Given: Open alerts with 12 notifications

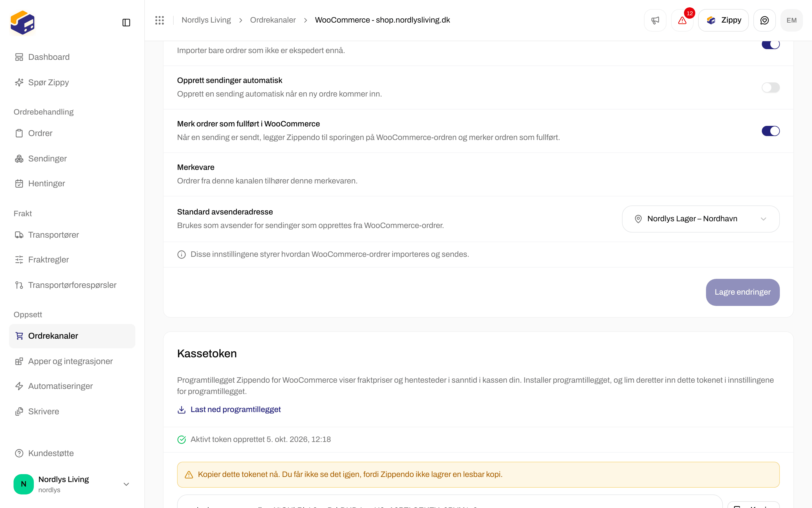Looking at the screenshot, I should pyautogui.click(x=682, y=20).
